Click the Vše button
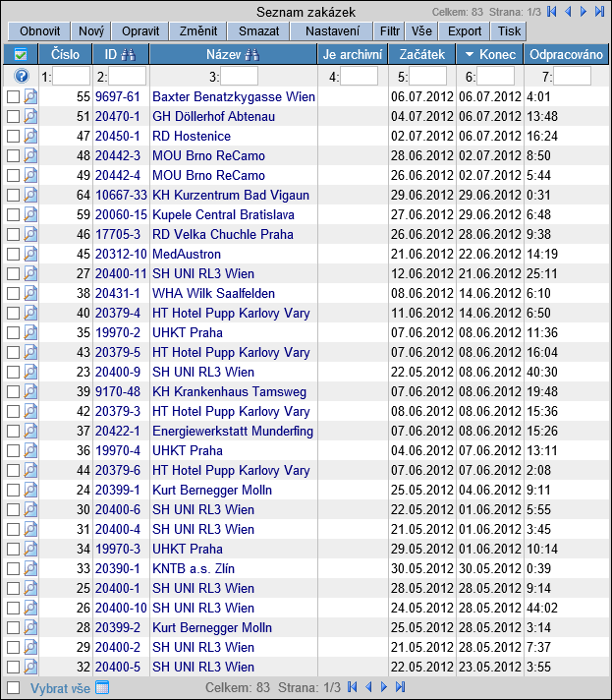Viewport: 612px width, 700px height. tap(421, 31)
